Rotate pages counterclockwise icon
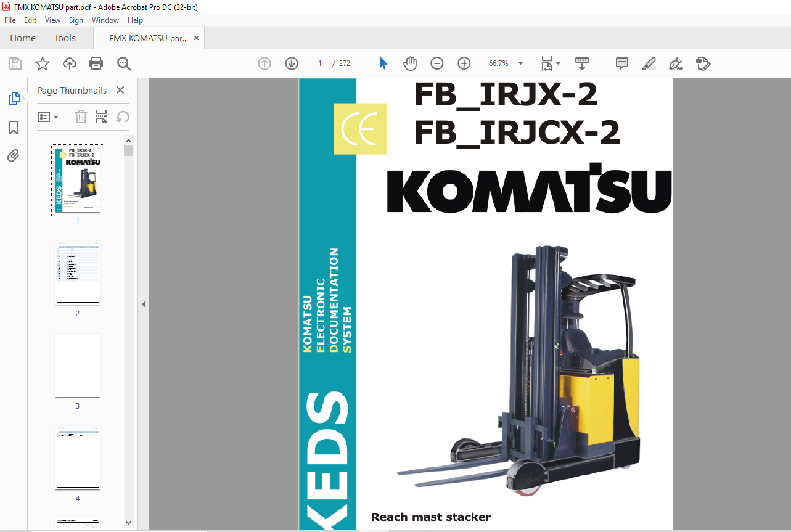Image resolution: width=791 pixels, height=532 pixels. pos(123,117)
